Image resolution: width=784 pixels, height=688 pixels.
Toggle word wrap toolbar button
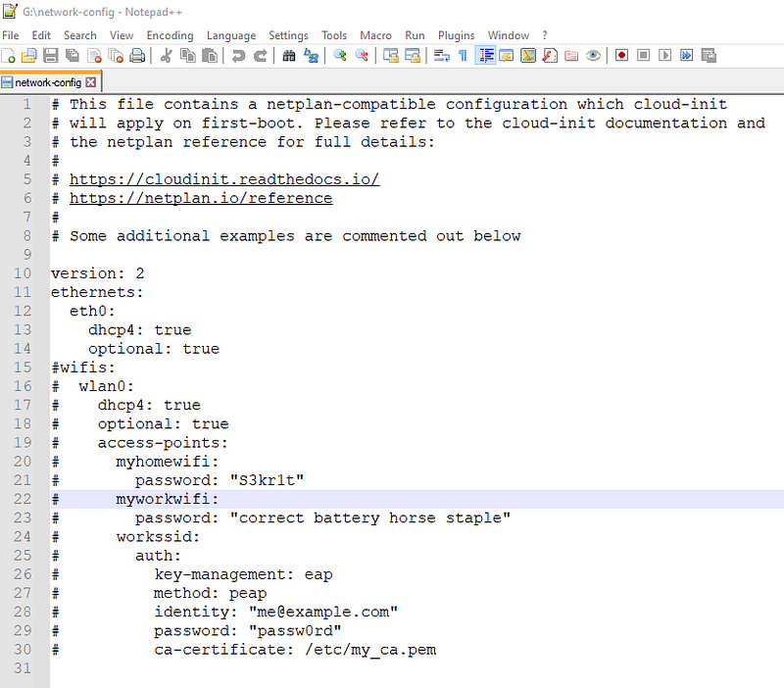(442, 56)
